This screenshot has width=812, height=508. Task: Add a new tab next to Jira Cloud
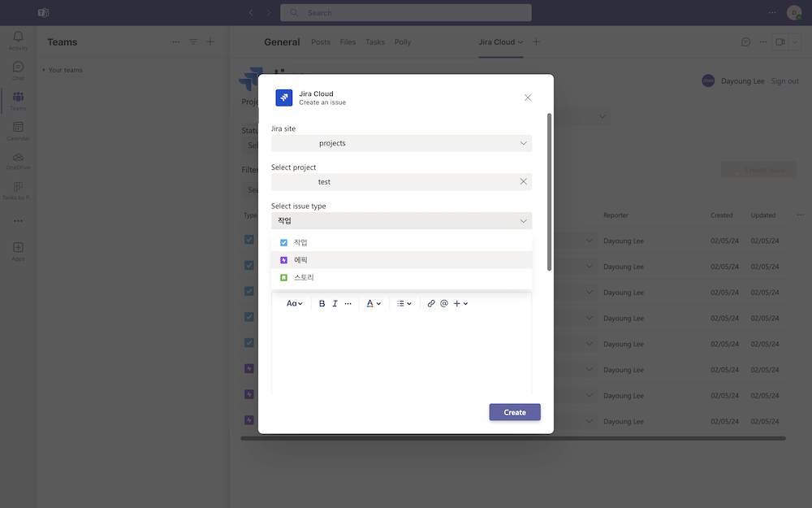pyautogui.click(x=536, y=42)
